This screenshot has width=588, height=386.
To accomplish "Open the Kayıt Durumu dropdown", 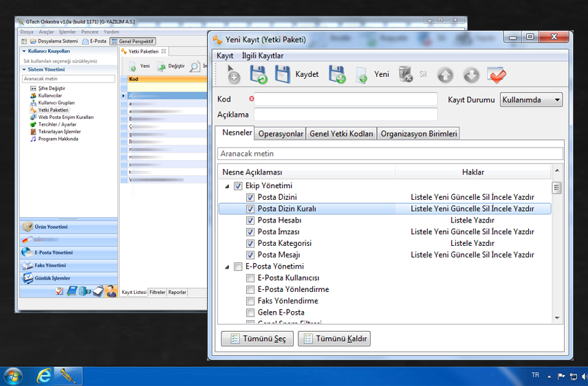I will pyautogui.click(x=531, y=100).
